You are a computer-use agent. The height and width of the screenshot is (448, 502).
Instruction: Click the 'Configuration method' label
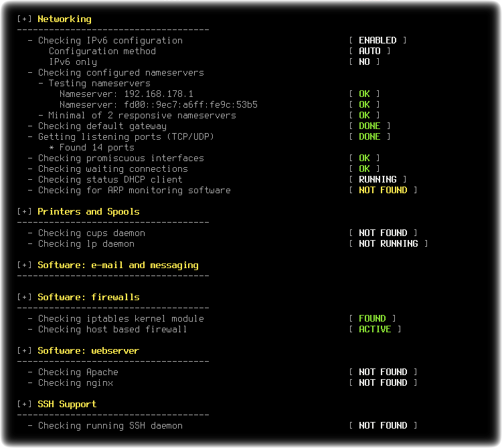(102, 51)
